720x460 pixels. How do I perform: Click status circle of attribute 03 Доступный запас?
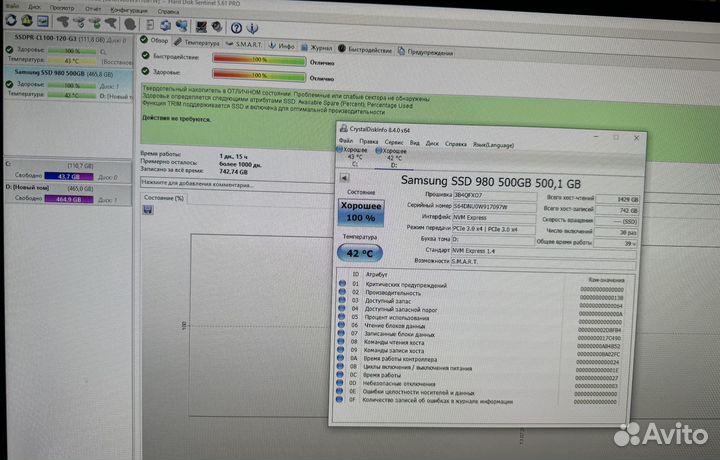click(x=342, y=300)
